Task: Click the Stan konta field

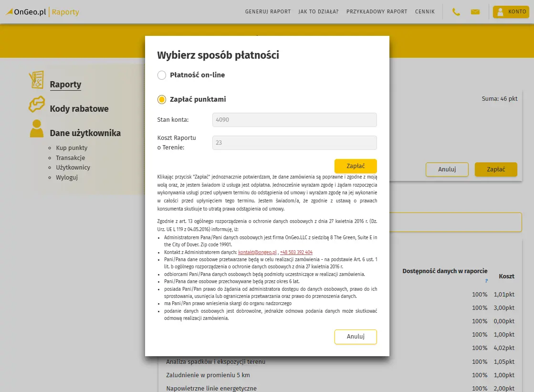Action: tap(294, 120)
